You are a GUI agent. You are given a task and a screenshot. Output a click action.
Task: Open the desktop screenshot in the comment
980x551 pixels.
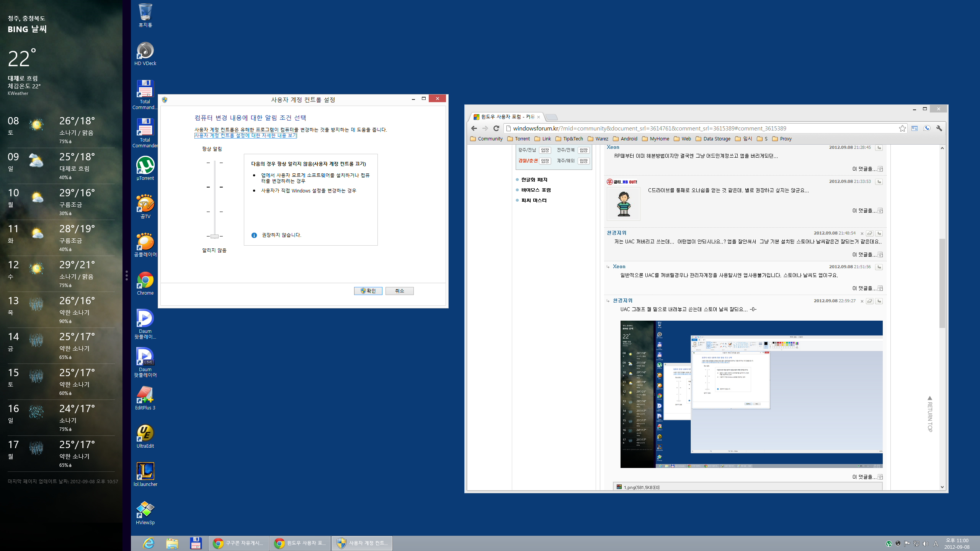point(751,394)
